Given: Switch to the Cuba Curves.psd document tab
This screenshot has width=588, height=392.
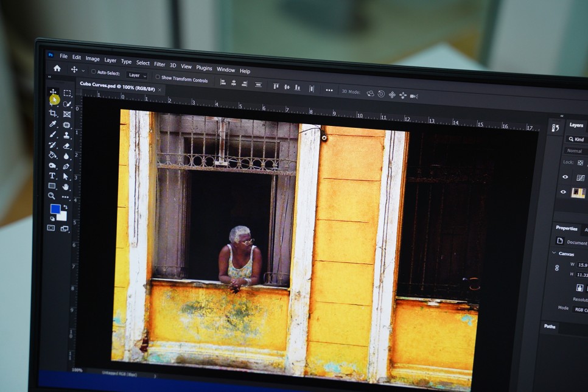Looking at the screenshot, I should click(x=117, y=86).
